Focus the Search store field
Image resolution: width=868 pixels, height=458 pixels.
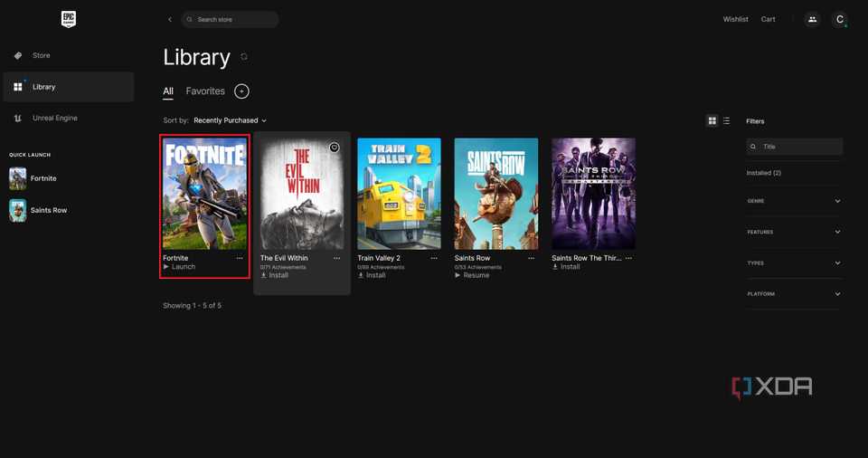pos(231,19)
